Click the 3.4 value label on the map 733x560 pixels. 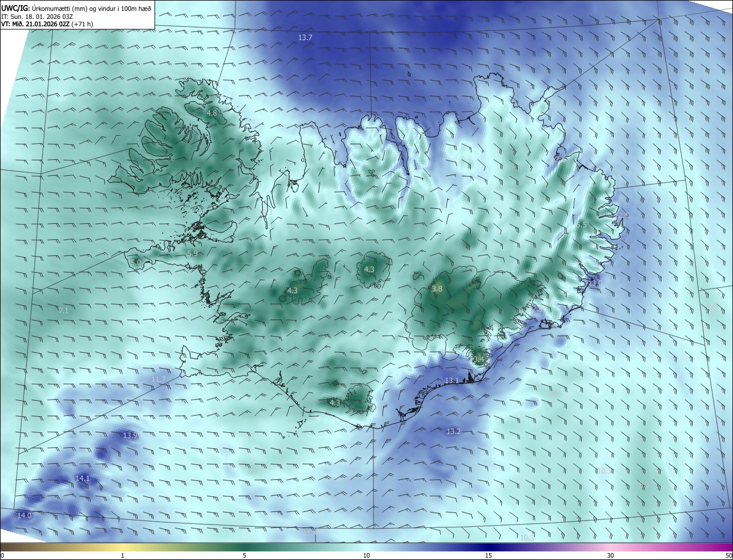[480, 360]
